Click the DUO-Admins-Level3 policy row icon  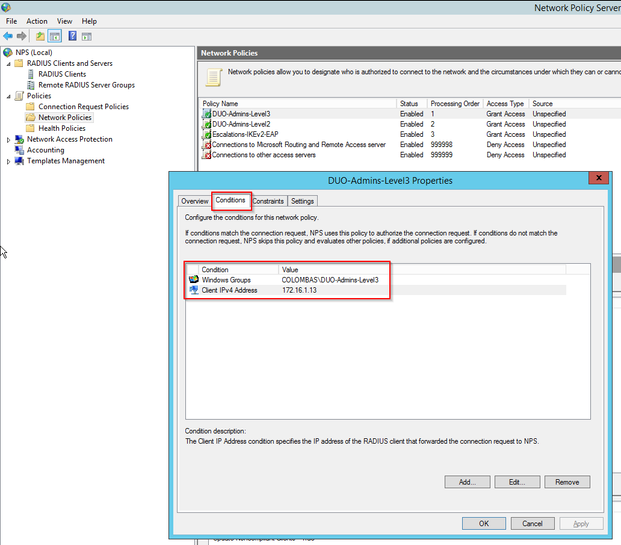pos(206,114)
